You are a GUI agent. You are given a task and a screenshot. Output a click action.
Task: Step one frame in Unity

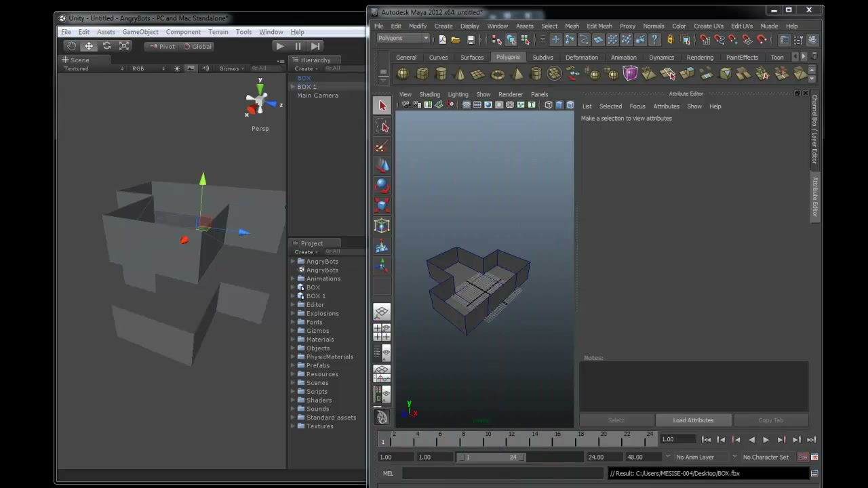coord(315,46)
